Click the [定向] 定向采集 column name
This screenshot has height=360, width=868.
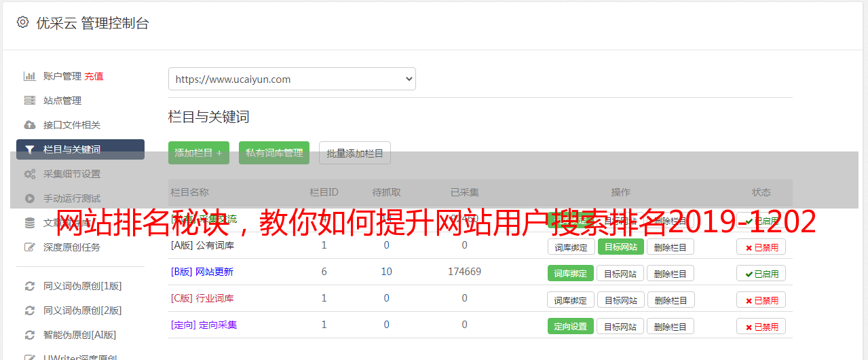[x=204, y=325]
